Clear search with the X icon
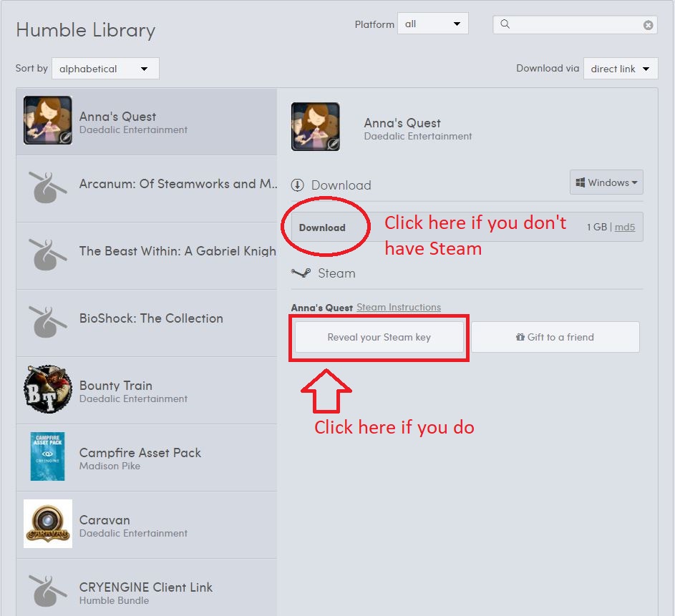 tap(648, 25)
